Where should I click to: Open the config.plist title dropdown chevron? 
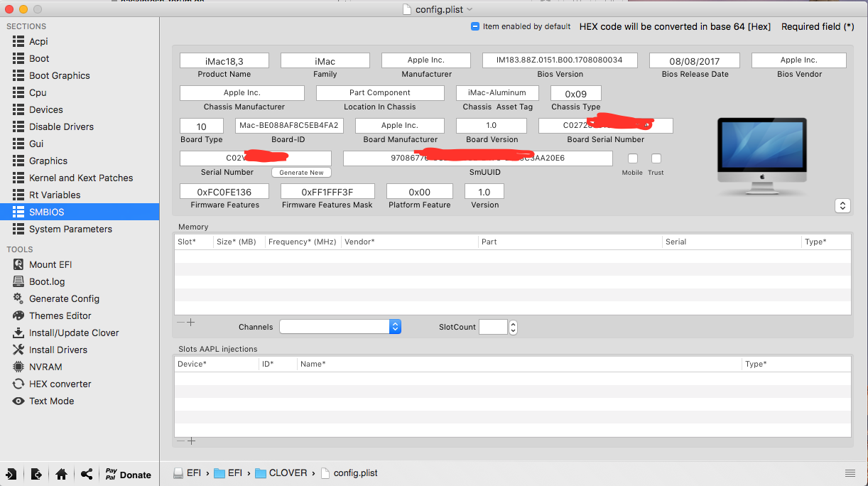pyautogui.click(x=470, y=9)
